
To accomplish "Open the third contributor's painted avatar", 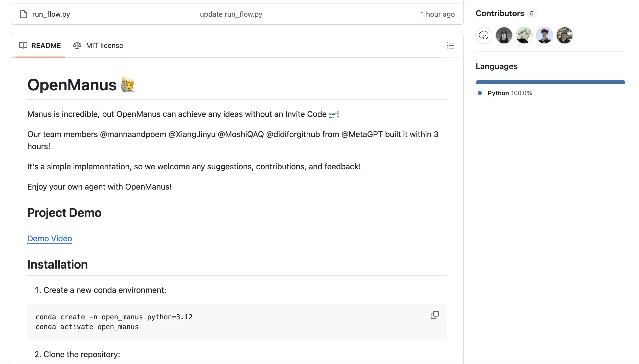I will click(524, 35).
